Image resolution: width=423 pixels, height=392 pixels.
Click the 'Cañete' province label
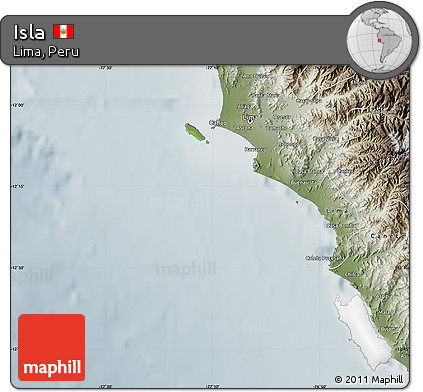(x=388, y=236)
